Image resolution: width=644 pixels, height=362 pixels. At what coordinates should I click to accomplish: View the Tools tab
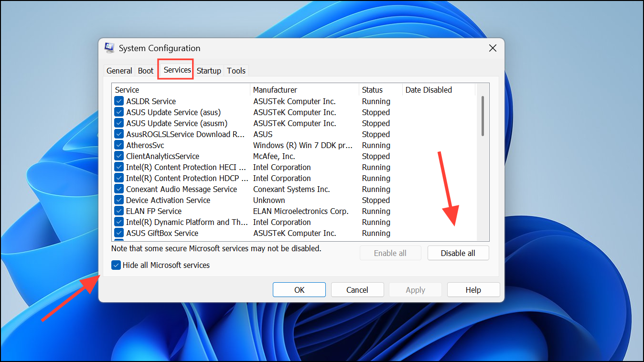click(236, 70)
